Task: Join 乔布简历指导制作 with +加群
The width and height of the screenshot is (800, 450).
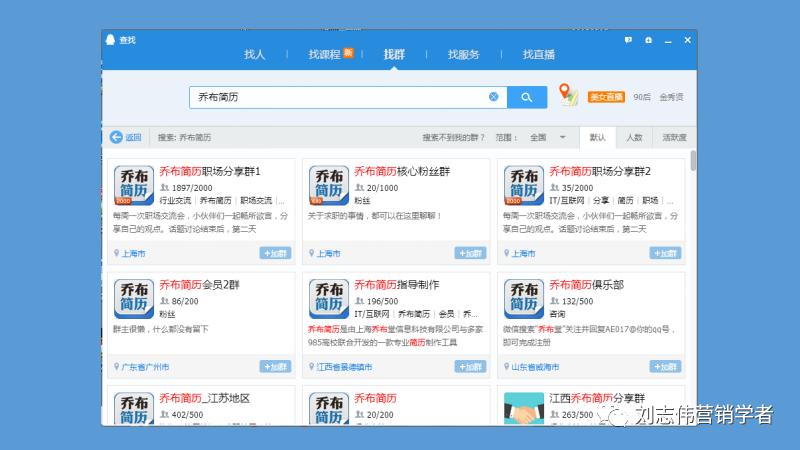Action: (x=470, y=366)
